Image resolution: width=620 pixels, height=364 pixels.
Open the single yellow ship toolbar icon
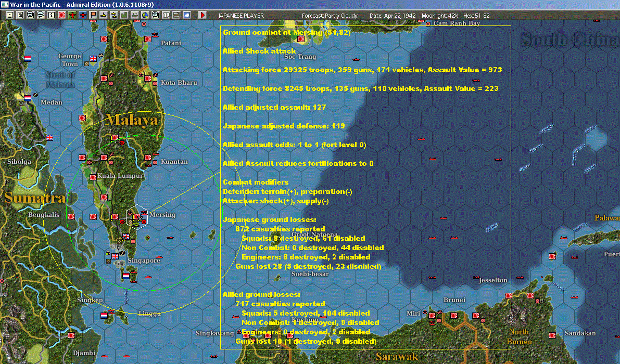click(x=104, y=15)
